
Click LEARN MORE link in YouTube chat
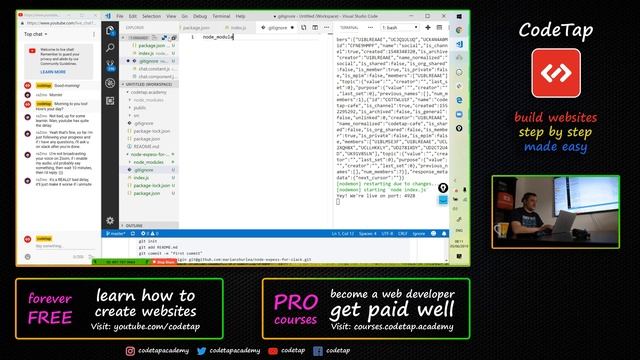(53, 72)
